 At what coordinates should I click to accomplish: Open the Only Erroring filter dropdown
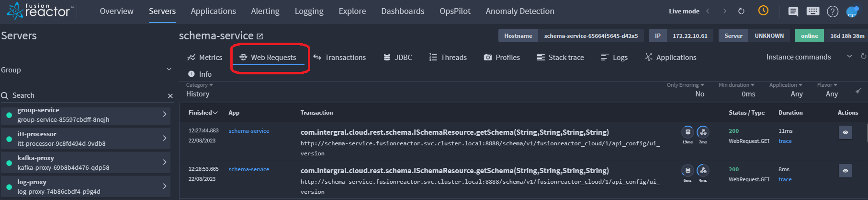tap(686, 90)
